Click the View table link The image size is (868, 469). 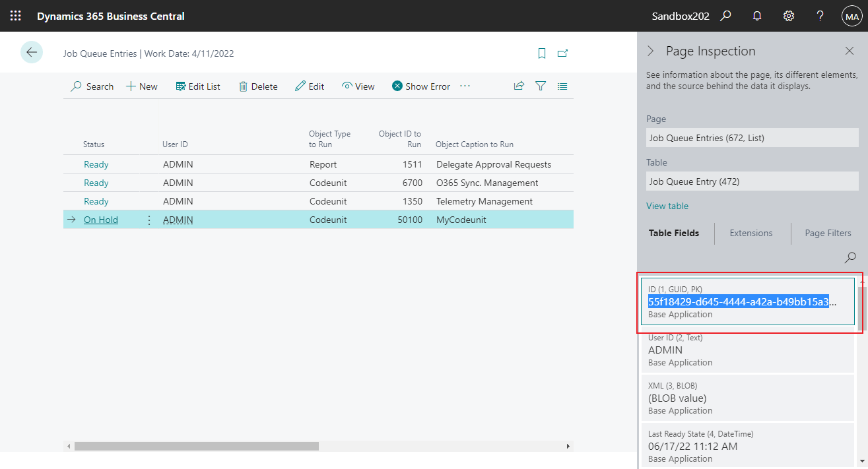[x=667, y=206]
